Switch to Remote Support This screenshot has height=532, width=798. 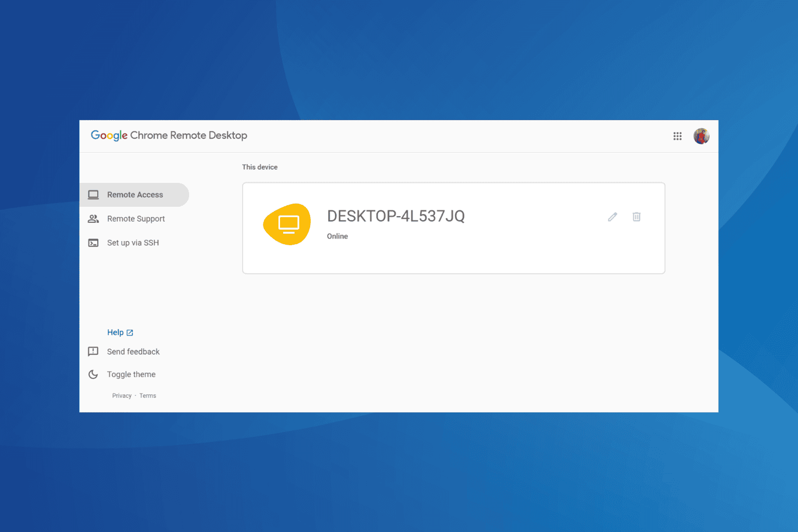(x=136, y=219)
